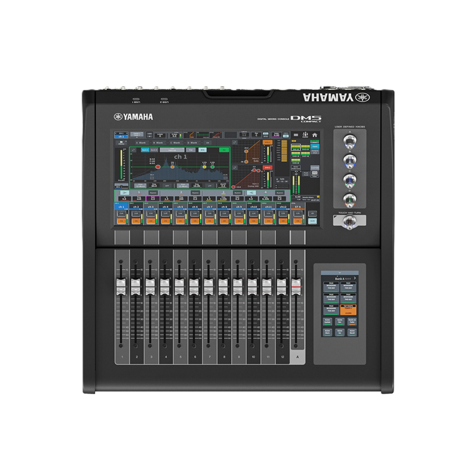Collapse the user defined keys panel chevron
The height and width of the screenshot is (476, 476).
[x=340, y=273]
